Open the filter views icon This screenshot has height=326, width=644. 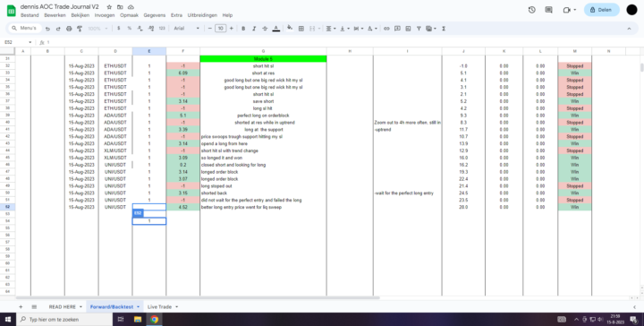(430, 29)
